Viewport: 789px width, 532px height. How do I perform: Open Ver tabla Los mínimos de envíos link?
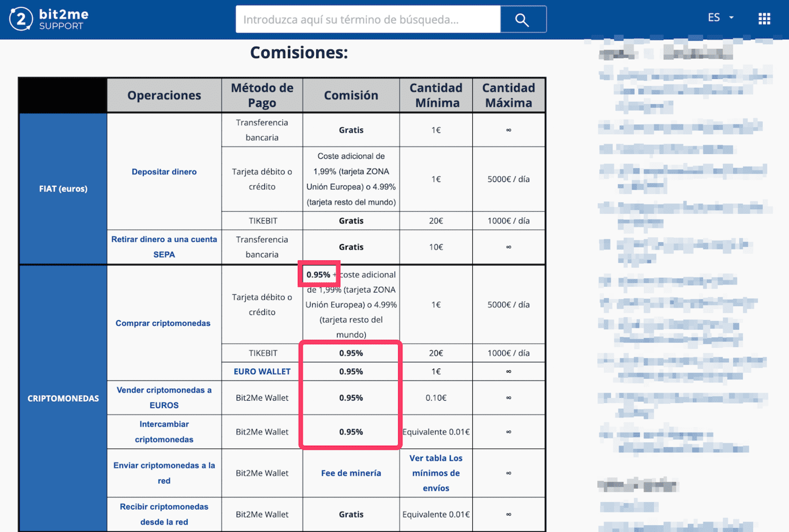pos(436,473)
